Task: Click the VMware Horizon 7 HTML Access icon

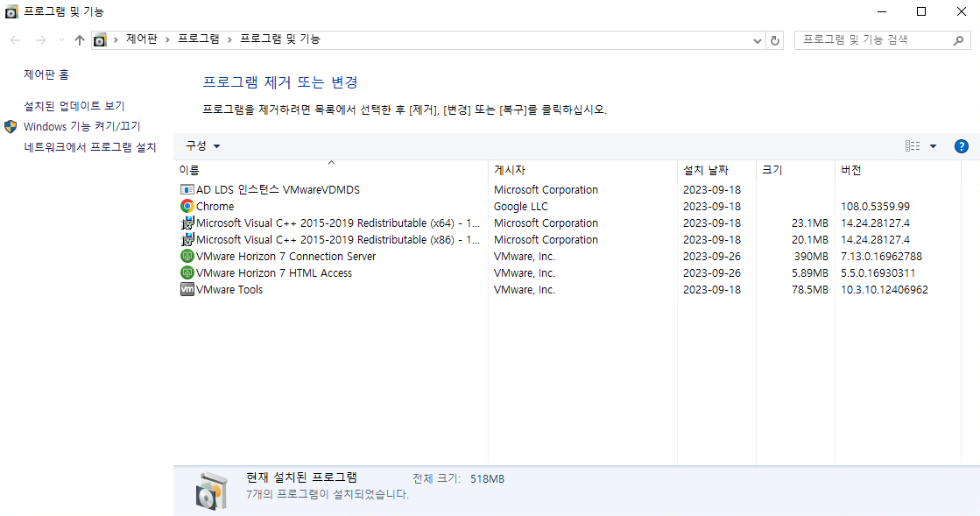Action: tap(187, 272)
